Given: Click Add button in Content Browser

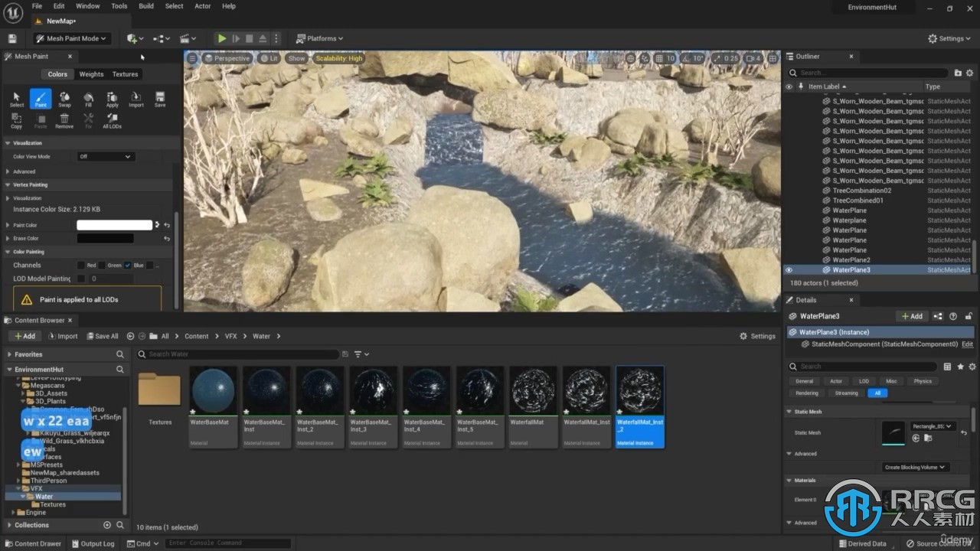Looking at the screenshot, I should click(x=24, y=336).
